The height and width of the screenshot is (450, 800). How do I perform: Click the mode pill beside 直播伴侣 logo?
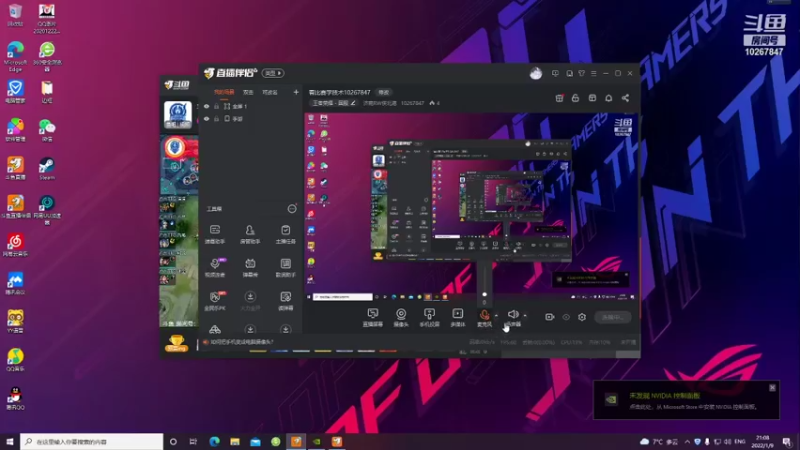tap(273, 73)
